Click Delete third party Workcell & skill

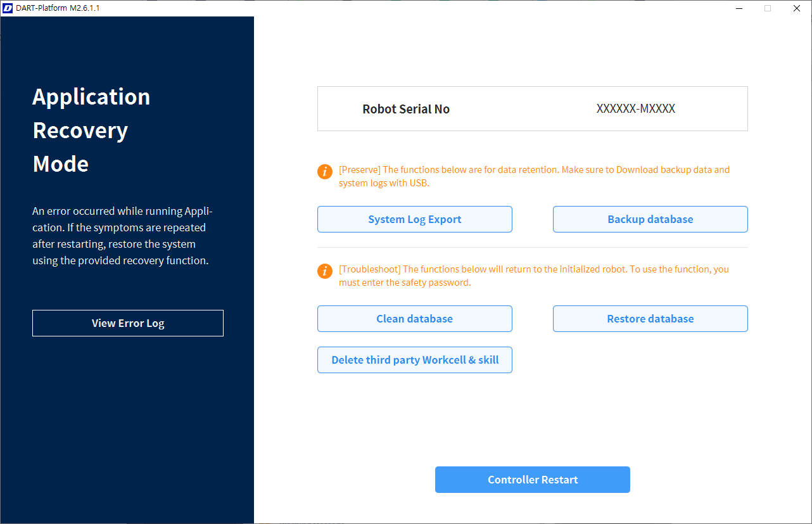click(x=414, y=360)
